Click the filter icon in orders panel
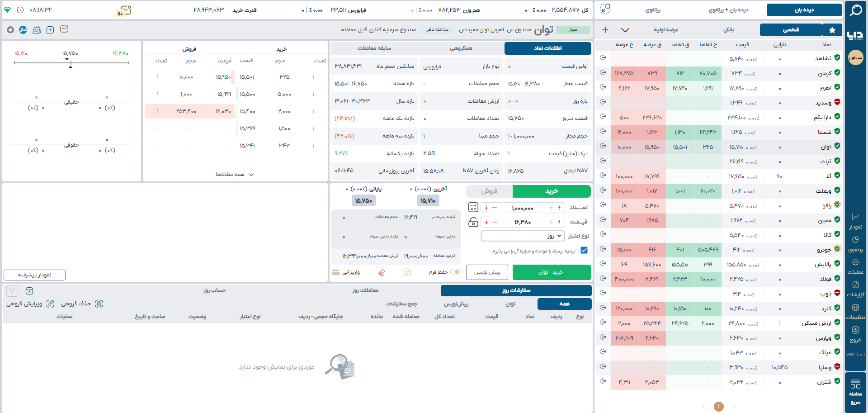The image size is (868, 413). (12, 291)
